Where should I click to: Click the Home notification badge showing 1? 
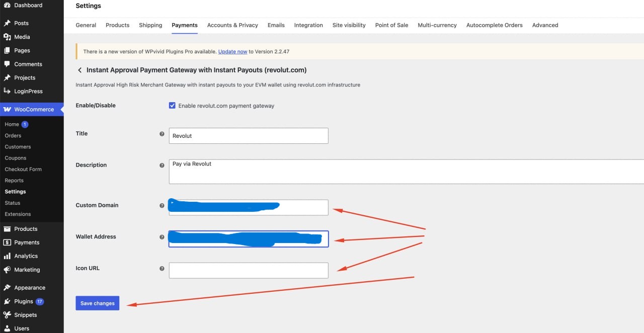(25, 124)
